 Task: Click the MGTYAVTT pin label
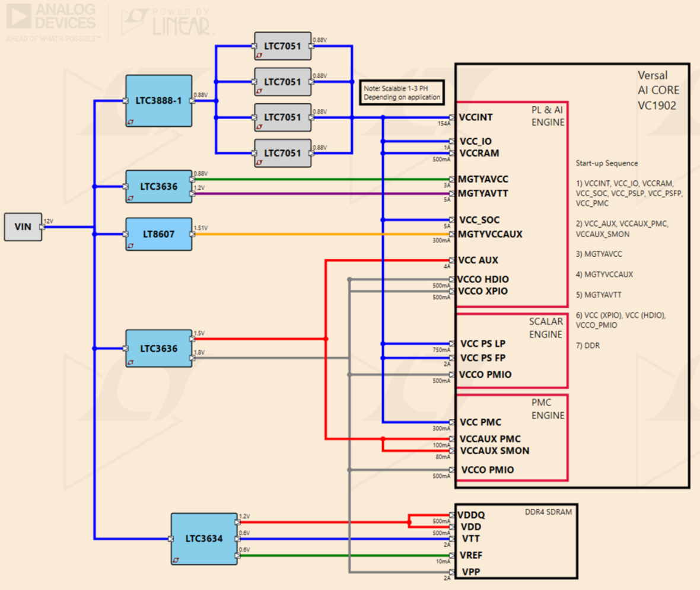click(x=483, y=193)
